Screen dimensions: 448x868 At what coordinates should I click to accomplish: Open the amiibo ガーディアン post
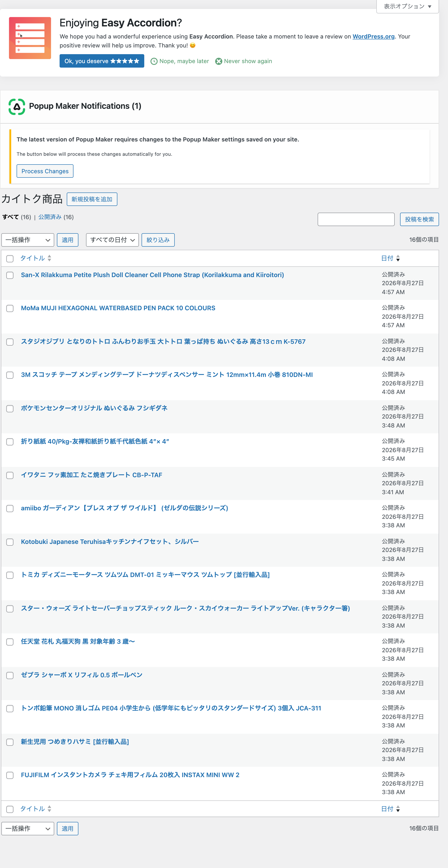coord(124,508)
